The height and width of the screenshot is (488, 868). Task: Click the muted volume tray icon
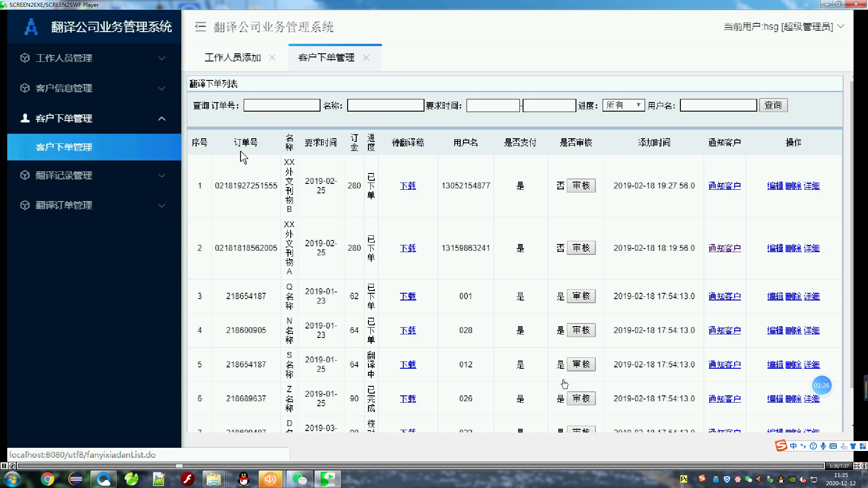pos(803,479)
